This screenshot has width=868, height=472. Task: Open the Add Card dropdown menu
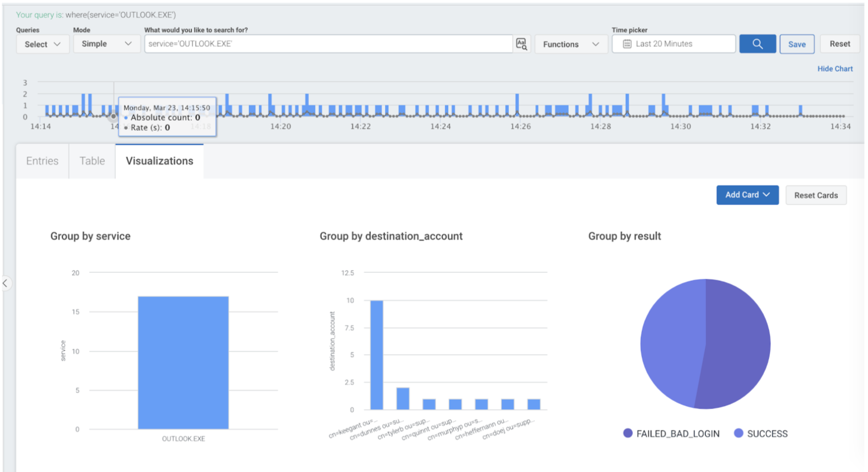click(747, 195)
